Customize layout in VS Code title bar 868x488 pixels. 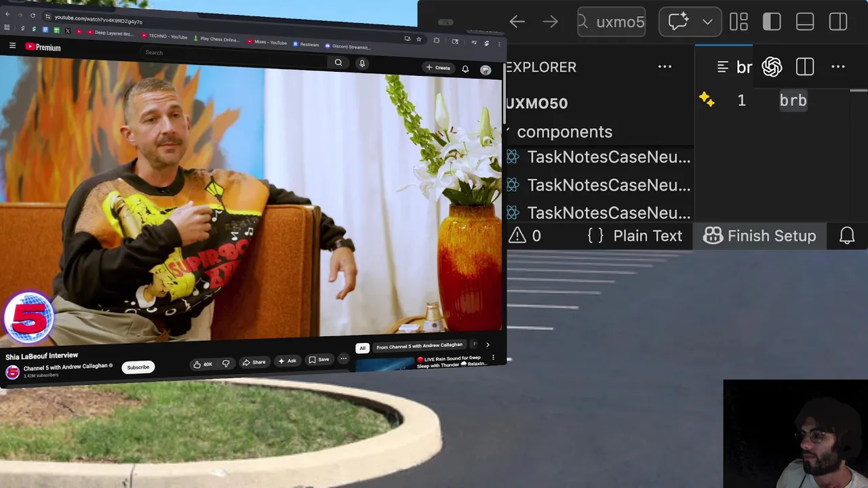click(x=738, y=22)
